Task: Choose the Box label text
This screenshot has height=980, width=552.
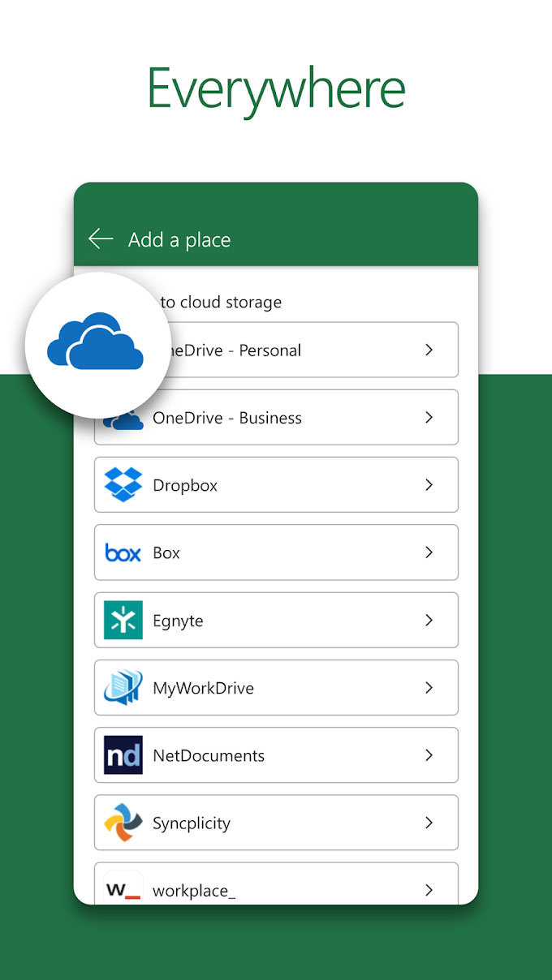Action: coord(166,553)
